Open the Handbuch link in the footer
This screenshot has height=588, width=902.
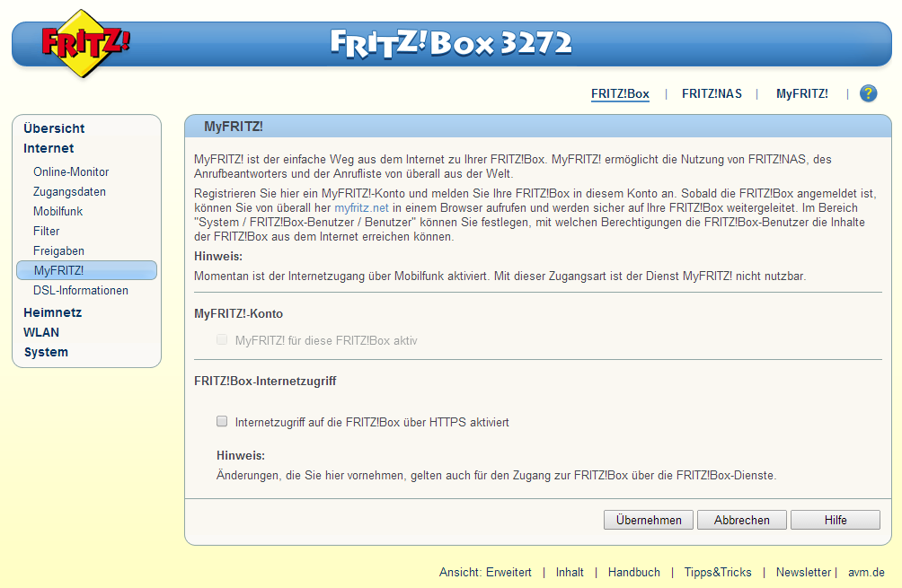tap(633, 572)
